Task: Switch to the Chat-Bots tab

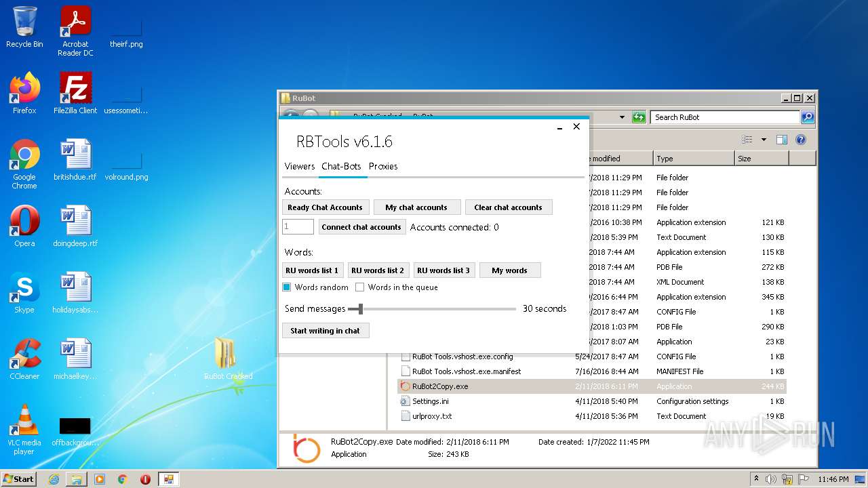Action: coord(341,166)
